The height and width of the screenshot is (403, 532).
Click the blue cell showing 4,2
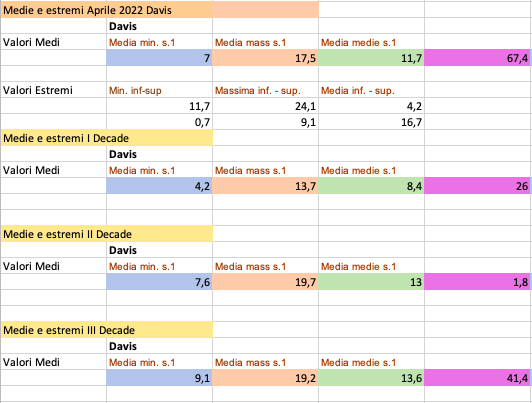pos(159,186)
